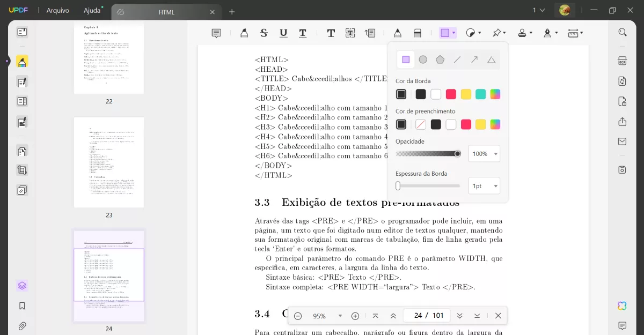Screen dimensions: 644x335
Task: Select the circle shape option
Action: (x=423, y=59)
